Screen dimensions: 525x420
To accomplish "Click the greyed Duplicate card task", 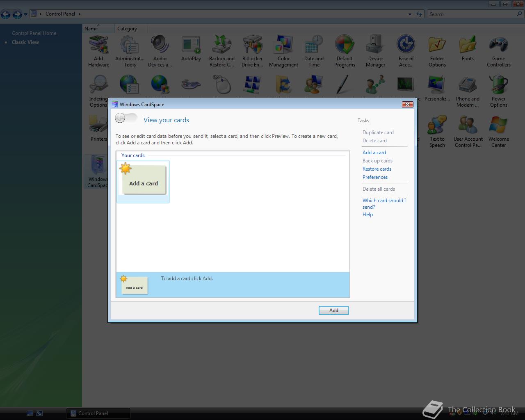I will [378, 132].
